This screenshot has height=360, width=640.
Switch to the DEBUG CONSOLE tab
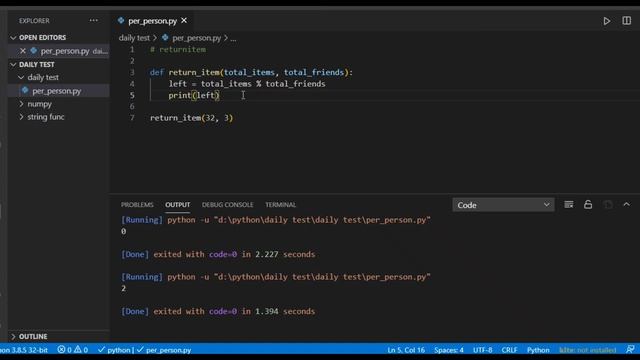(227, 204)
